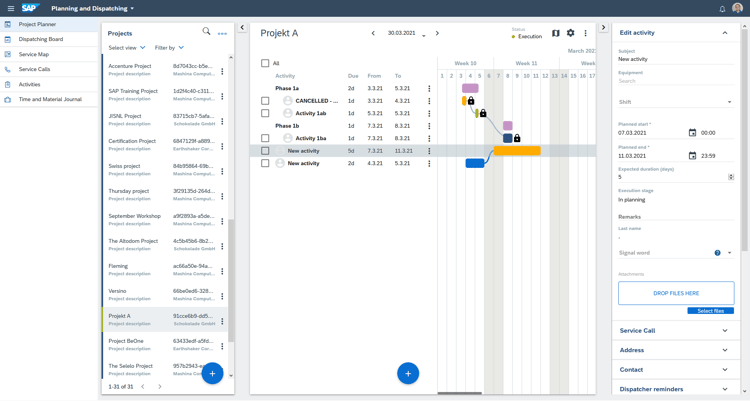This screenshot has height=401, width=750.
Task: Select the SAP Training Project entry
Action: click(x=165, y=95)
